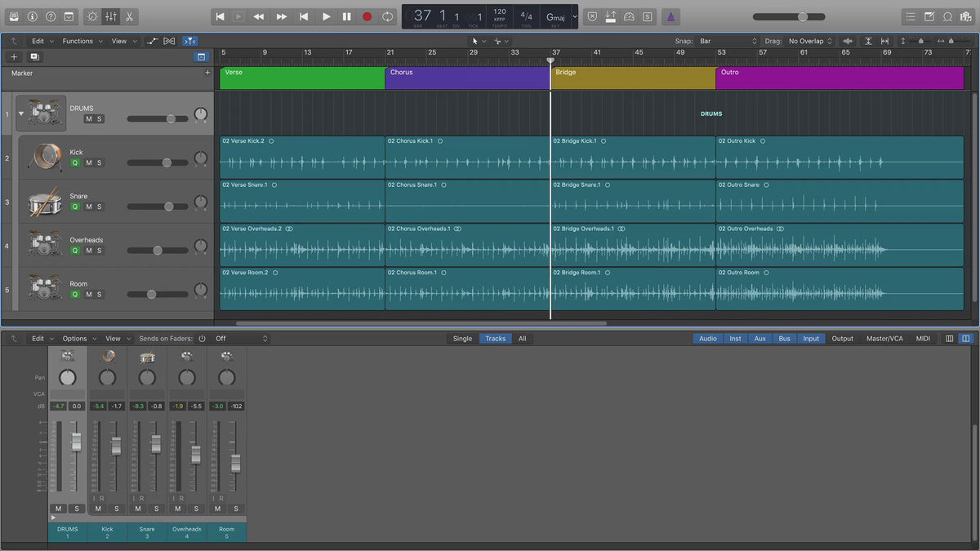Open the Drag mode No Overlap dropdown

[x=810, y=41]
